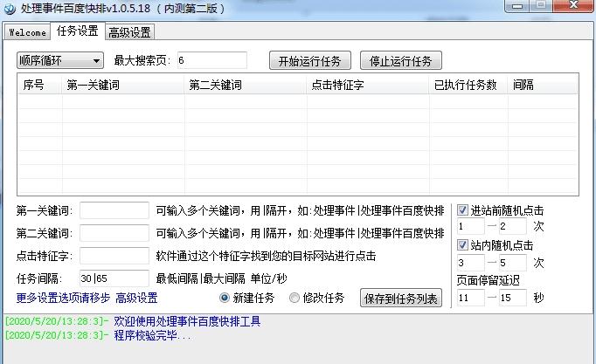
Task: Click the 序号 column header
Action: tap(39, 85)
